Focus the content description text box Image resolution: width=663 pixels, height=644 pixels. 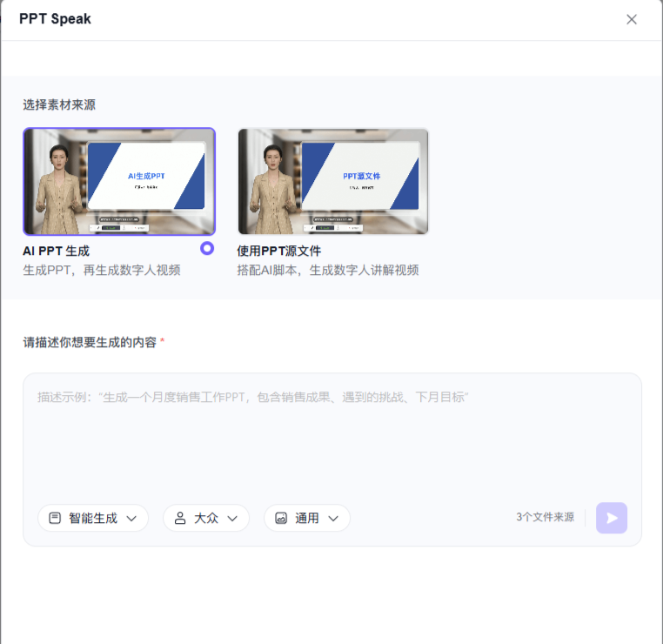click(332, 435)
